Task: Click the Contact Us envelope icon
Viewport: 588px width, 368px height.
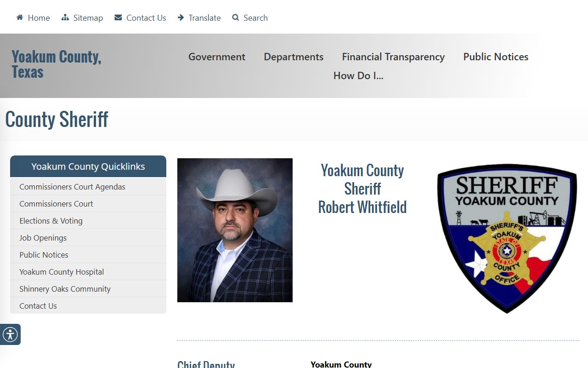Action: pyautogui.click(x=118, y=17)
